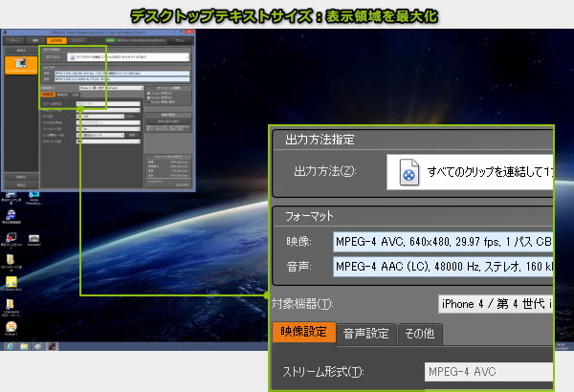Click the options button at TMPGEnc top-right
The height and width of the screenshot is (392, 574).
pyautogui.click(x=180, y=40)
